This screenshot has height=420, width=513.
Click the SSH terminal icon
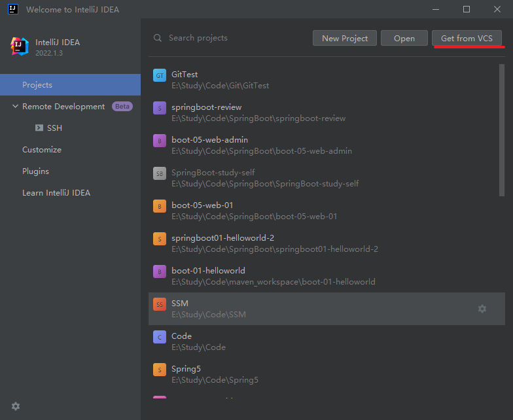click(x=39, y=128)
